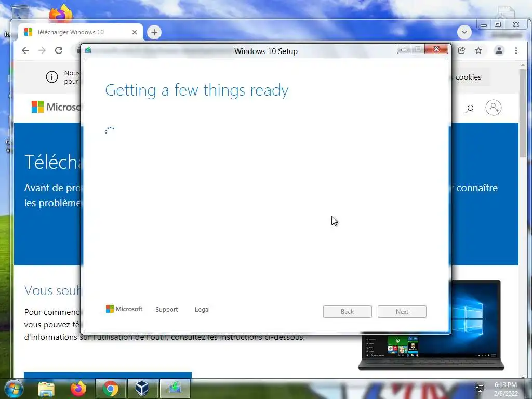Minimize the Chrome window
Screen dimensions: 532x399
(484, 25)
